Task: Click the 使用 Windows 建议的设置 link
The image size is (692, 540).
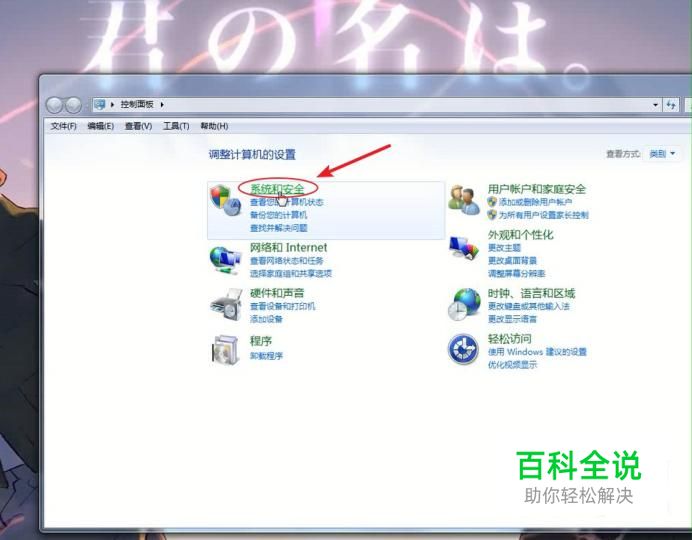Action: [x=537, y=352]
